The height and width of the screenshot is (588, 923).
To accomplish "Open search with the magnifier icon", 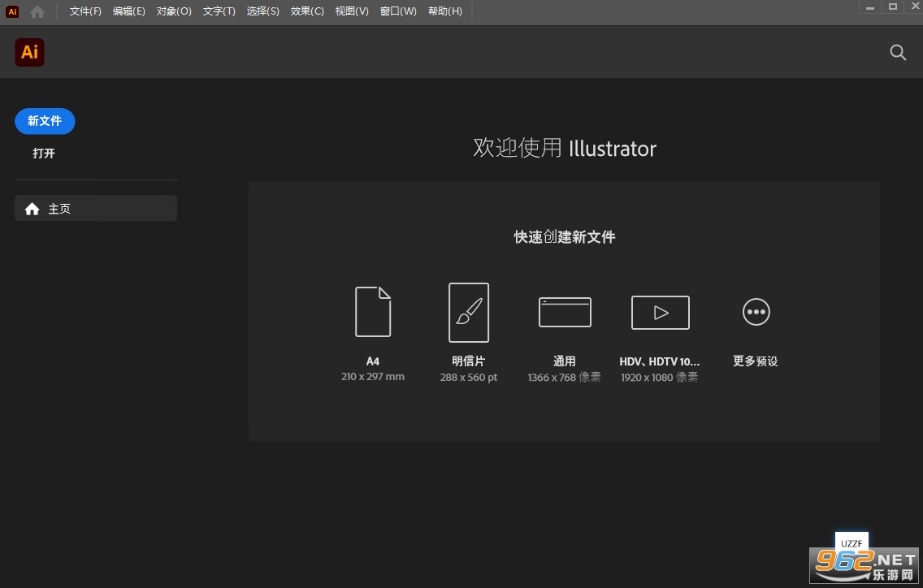I will (898, 53).
